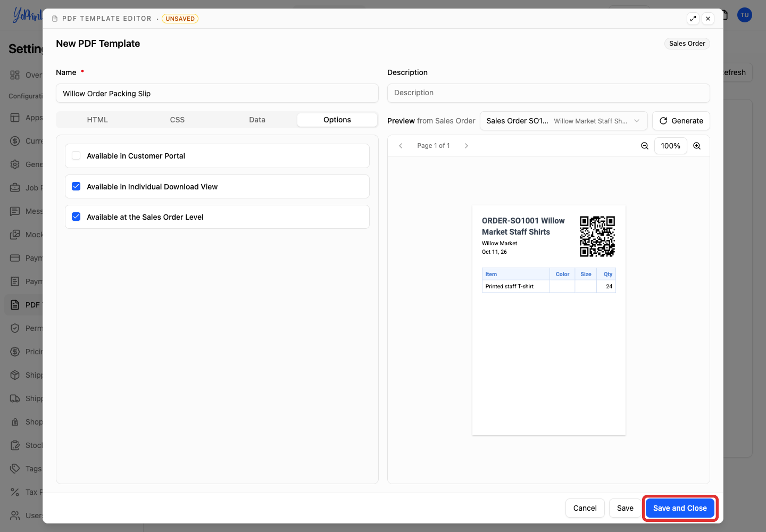Open Job settings briefcase icon

click(x=15, y=188)
